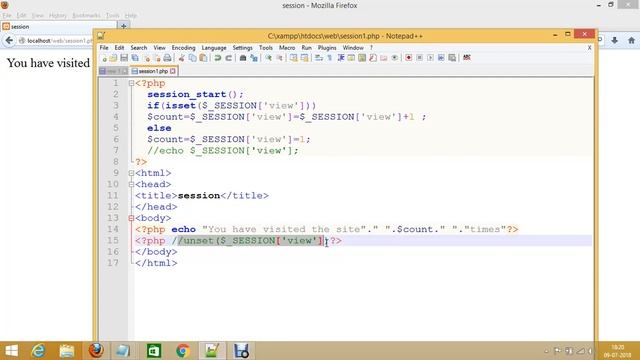Collapse the head fold marker at line 10

(x=131, y=184)
